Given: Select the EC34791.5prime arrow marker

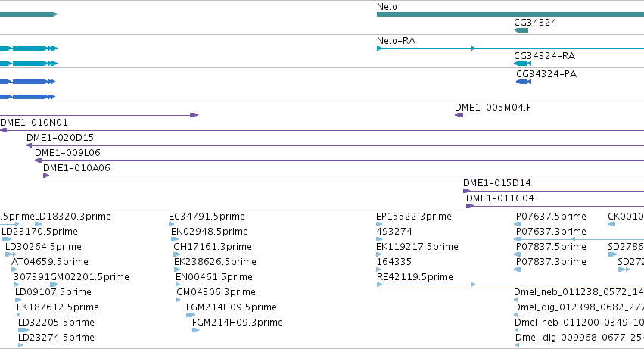Looking at the screenshot, I should pos(172,224).
